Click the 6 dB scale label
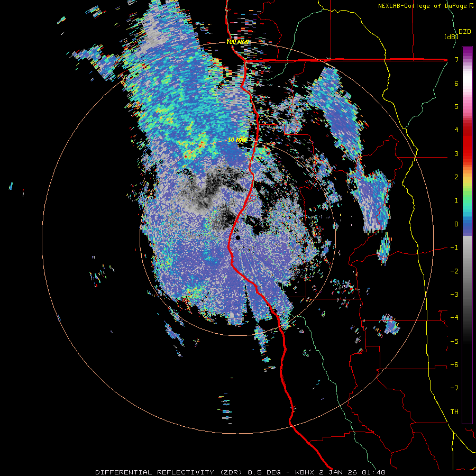476x476 pixels. [456, 83]
